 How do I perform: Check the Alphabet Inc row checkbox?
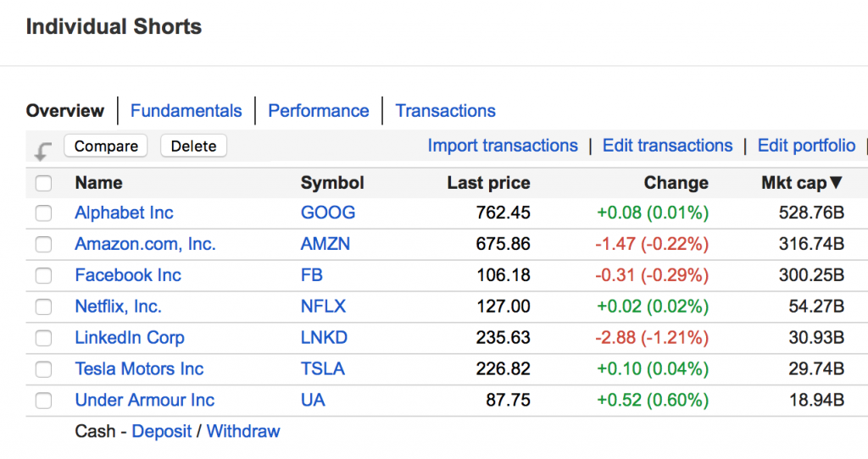[x=43, y=213]
